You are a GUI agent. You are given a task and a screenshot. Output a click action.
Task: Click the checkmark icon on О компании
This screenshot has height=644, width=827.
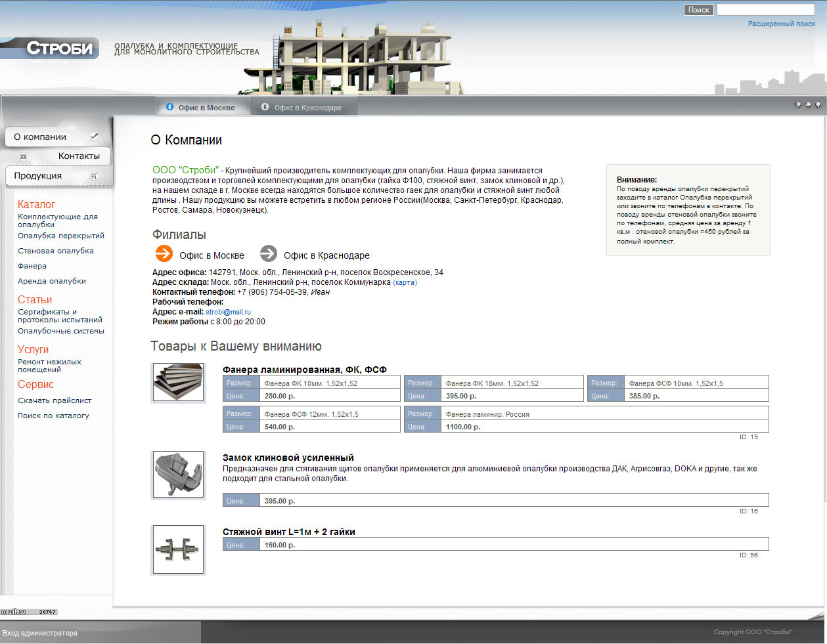94,137
